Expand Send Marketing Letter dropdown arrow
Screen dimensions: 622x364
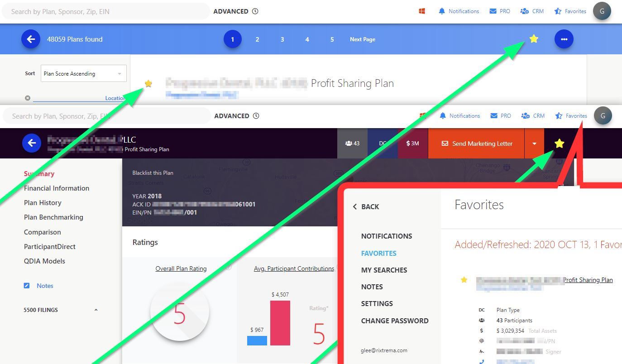[x=534, y=144]
